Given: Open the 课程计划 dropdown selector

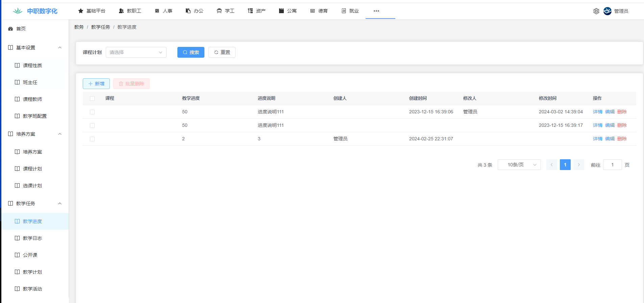Looking at the screenshot, I should coord(136,52).
